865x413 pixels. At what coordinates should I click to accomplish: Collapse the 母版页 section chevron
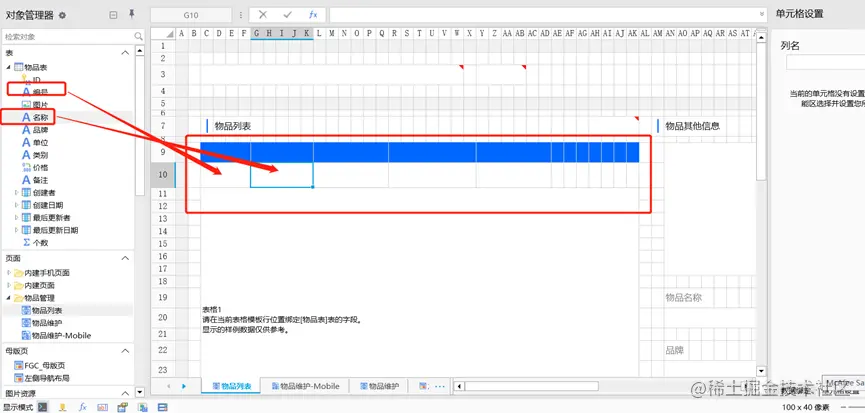pyautogui.click(x=125, y=351)
